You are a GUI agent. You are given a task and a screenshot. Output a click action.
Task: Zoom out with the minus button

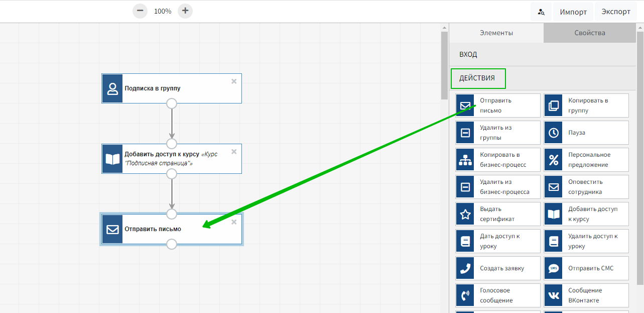(x=140, y=11)
